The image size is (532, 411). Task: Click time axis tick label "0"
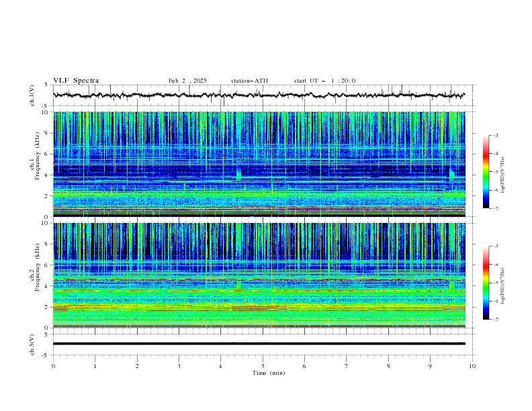click(x=53, y=366)
